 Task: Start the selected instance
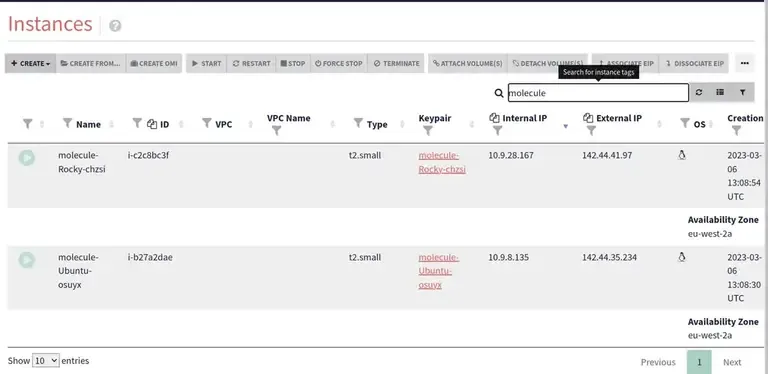(206, 64)
